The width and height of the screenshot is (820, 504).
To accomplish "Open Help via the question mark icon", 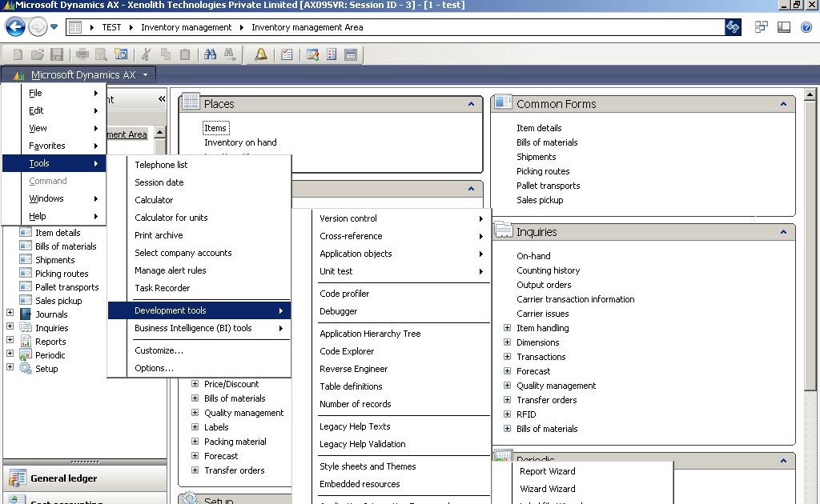I will (x=806, y=26).
